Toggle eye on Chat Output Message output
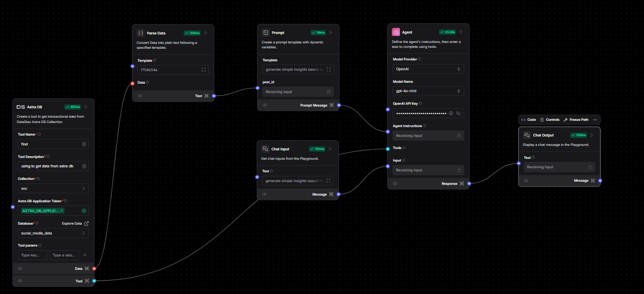Image resolution: width=644 pixels, height=294 pixels. click(x=526, y=181)
